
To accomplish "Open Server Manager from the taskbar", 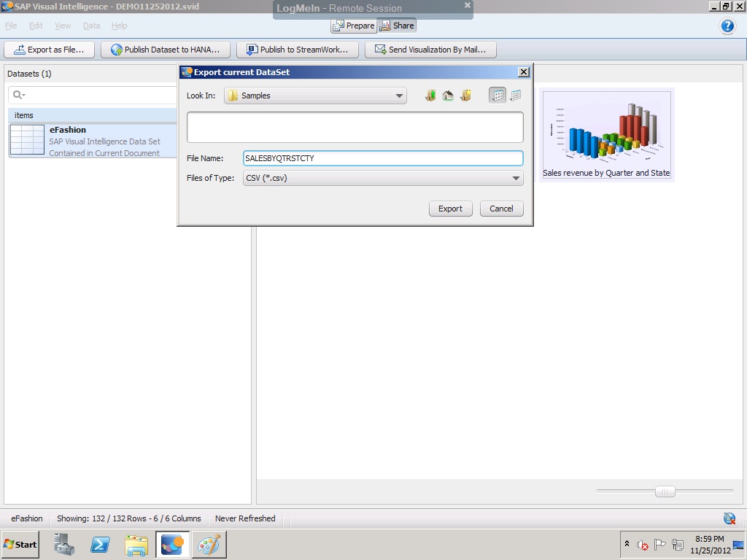I will click(64, 545).
